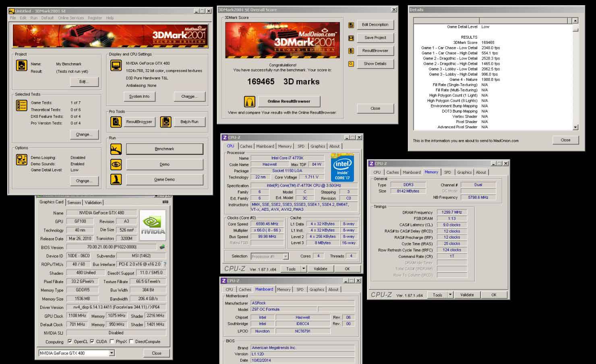Click the Batch Run icon in Pro Tools

click(x=166, y=122)
